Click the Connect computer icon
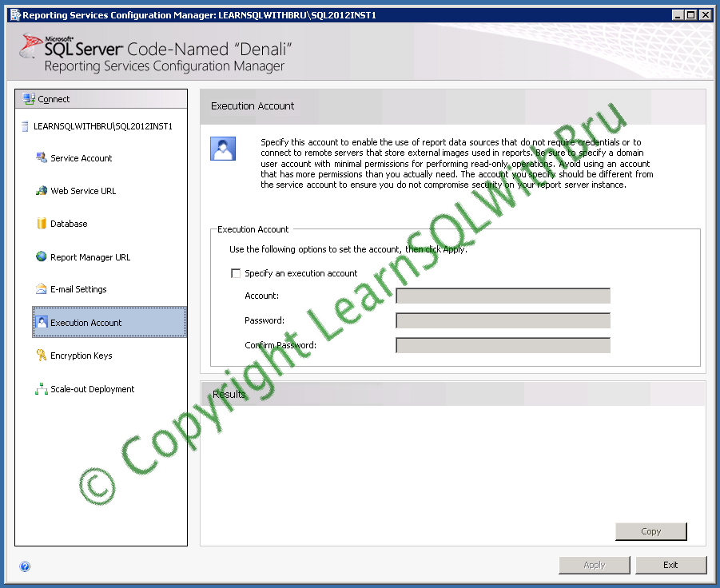The width and height of the screenshot is (720, 588). point(29,99)
